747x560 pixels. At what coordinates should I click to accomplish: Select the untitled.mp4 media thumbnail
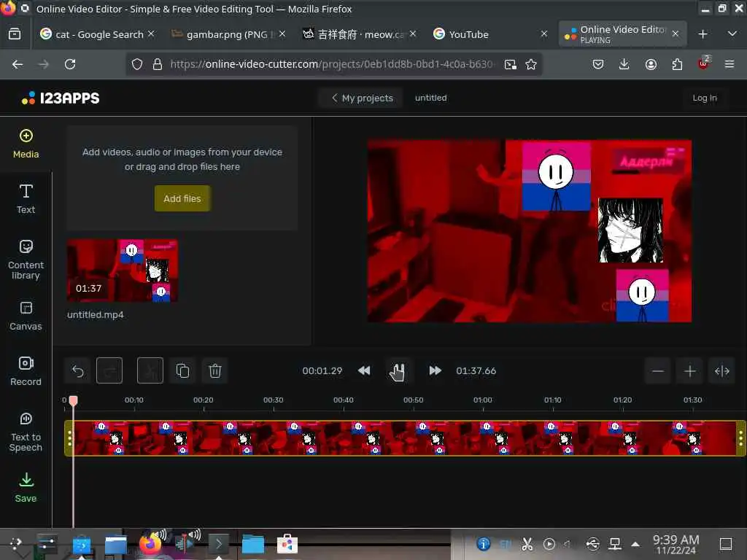123,271
